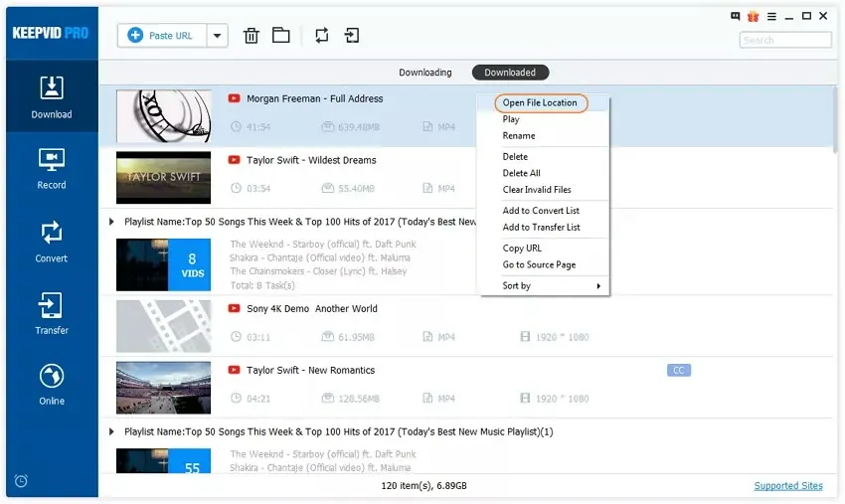The image size is (845, 504).
Task: Click YouTube icon beside New Romantics video
Action: pos(234,370)
